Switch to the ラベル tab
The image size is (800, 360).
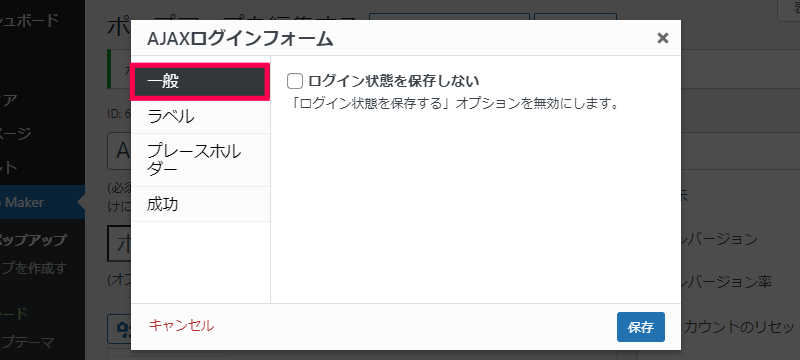click(x=200, y=117)
